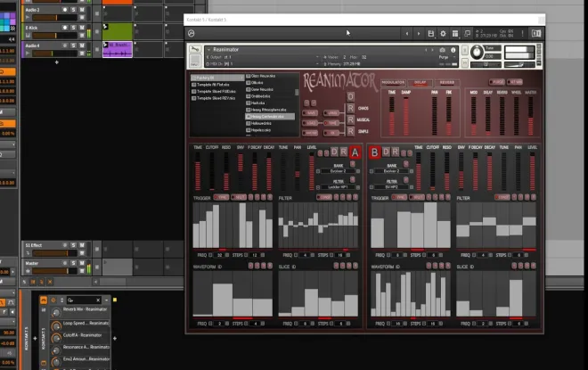The width and height of the screenshot is (588, 370).
Task: Select the purple clip on Audio 4
Action: point(118,50)
